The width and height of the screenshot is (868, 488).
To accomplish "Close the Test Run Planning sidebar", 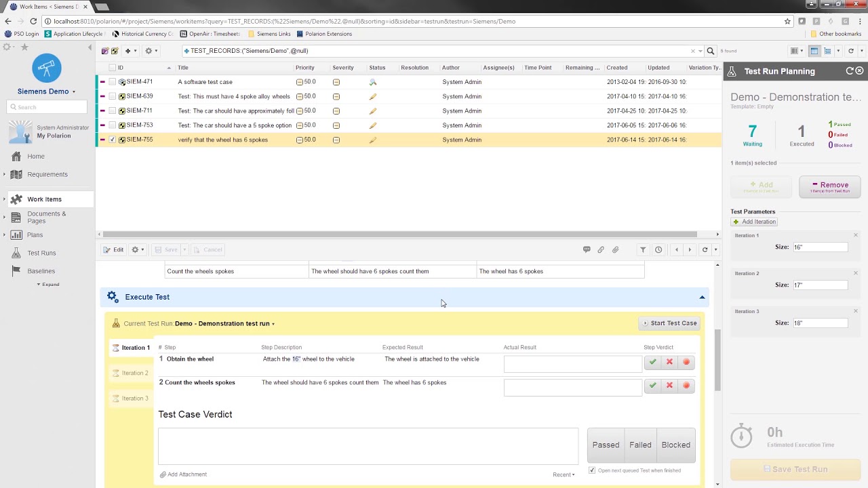I will coord(859,71).
